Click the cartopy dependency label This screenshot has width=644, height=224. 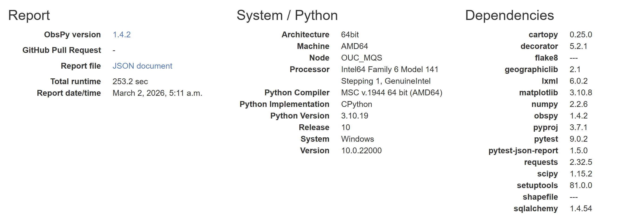point(543,35)
